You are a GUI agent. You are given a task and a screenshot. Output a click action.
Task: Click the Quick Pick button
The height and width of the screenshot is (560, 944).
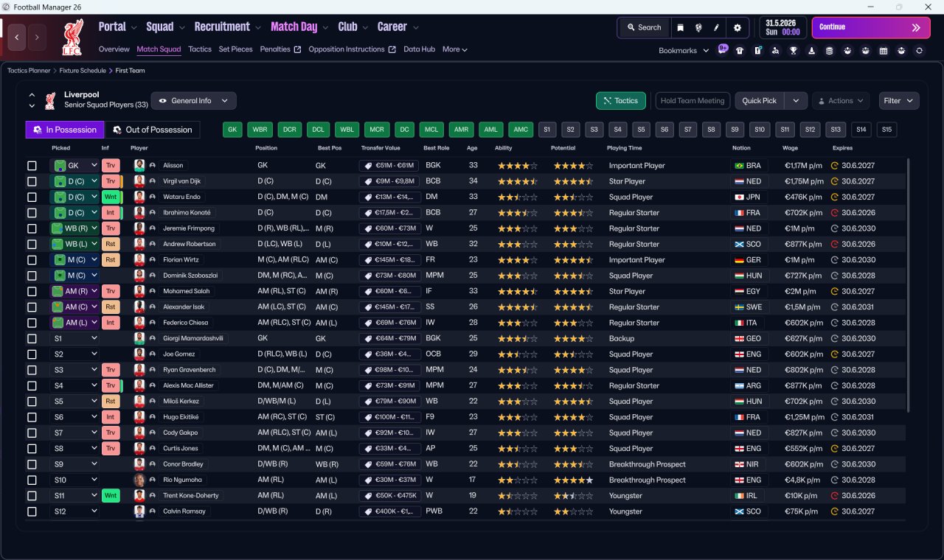(760, 101)
